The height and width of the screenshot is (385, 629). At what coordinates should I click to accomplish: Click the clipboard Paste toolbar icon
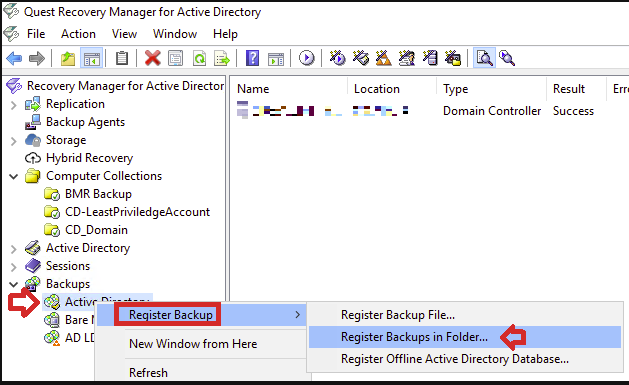click(x=122, y=59)
